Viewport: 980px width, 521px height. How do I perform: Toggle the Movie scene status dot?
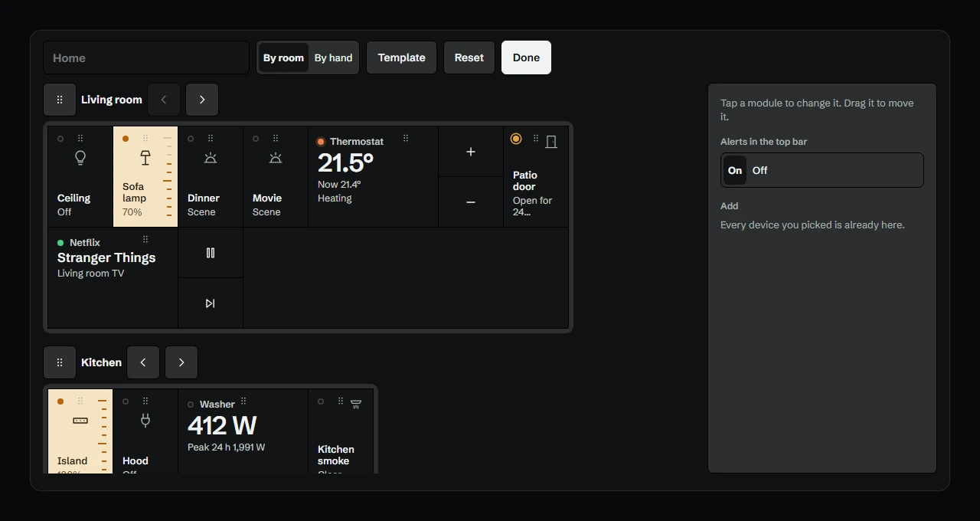[x=256, y=139]
